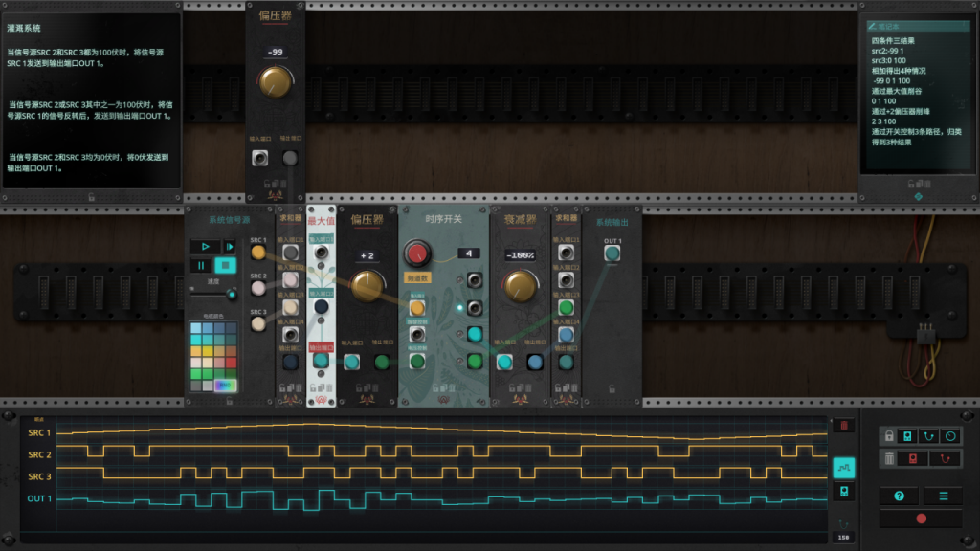Open help with the question mark button
The width and height of the screenshot is (980, 551).
coord(900,495)
